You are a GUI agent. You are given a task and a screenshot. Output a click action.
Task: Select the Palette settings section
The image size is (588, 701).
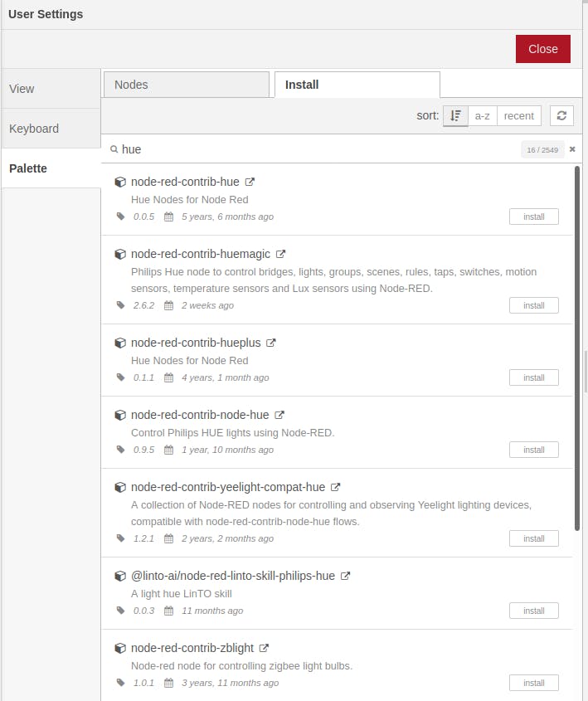point(51,168)
